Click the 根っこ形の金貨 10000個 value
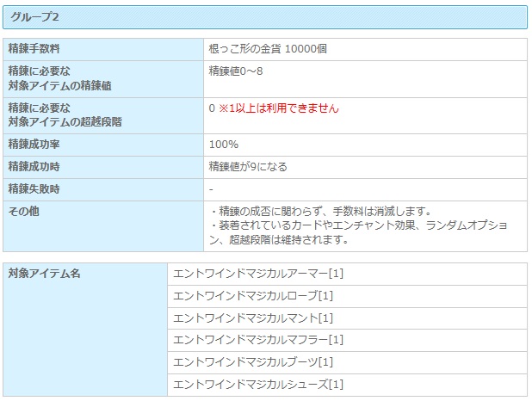Screen dimensions: 532x401 point(268,49)
